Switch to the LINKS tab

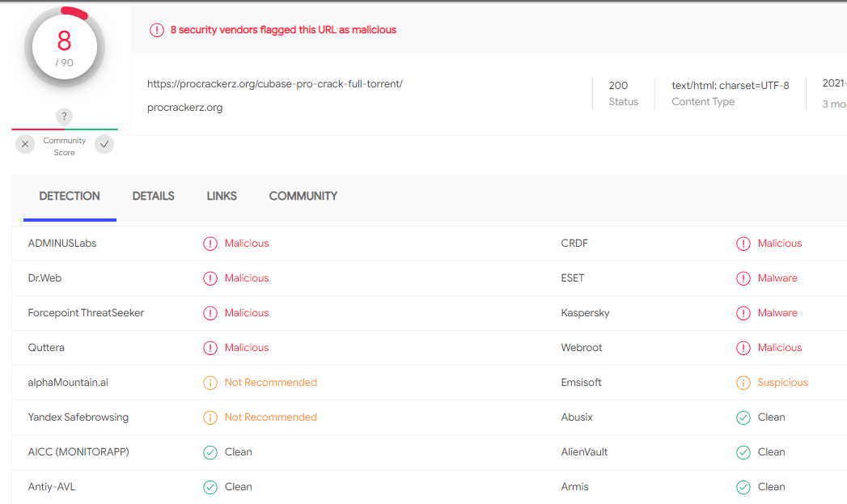click(222, 196)
